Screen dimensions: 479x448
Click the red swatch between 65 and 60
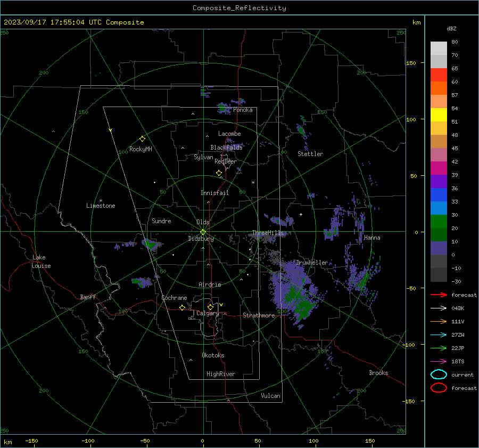(439, 75)
